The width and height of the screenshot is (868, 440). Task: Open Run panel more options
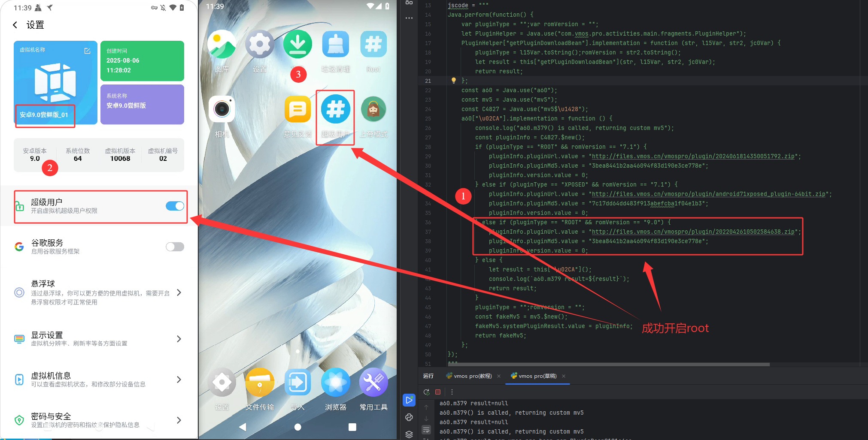coord(452,392)
